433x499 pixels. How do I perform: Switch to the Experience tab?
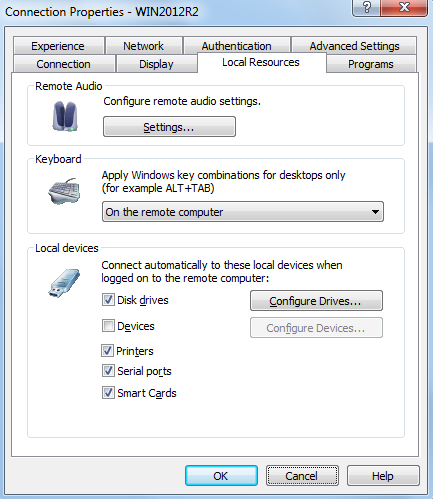(58, 46)
